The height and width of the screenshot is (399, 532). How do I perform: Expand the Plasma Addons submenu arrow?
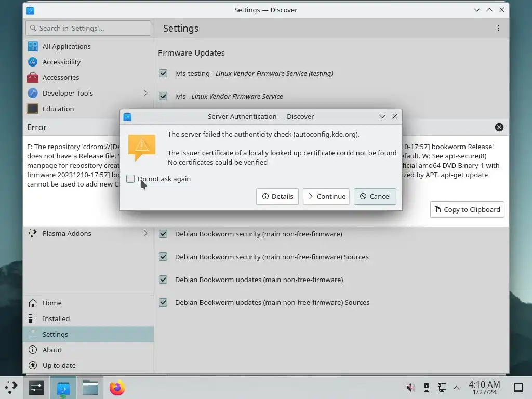[145, 233]
